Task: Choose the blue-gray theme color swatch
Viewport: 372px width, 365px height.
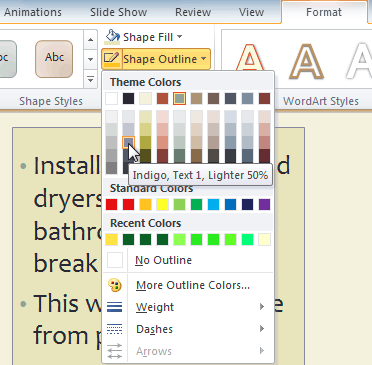Action: tap(248, 99)
